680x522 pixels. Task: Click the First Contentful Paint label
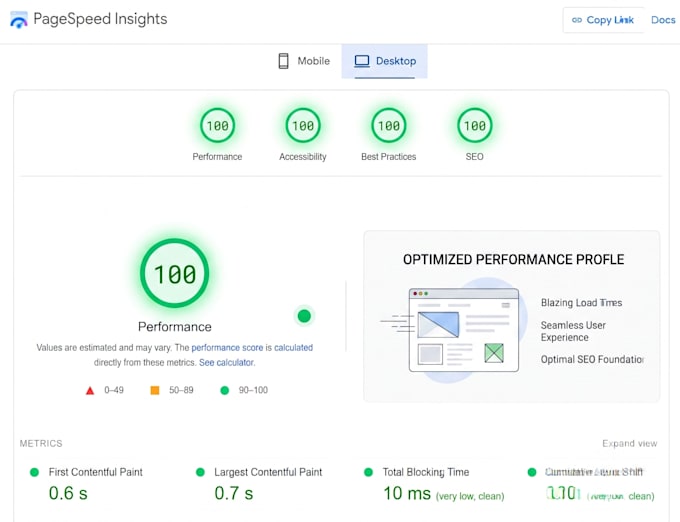[95, 472]
